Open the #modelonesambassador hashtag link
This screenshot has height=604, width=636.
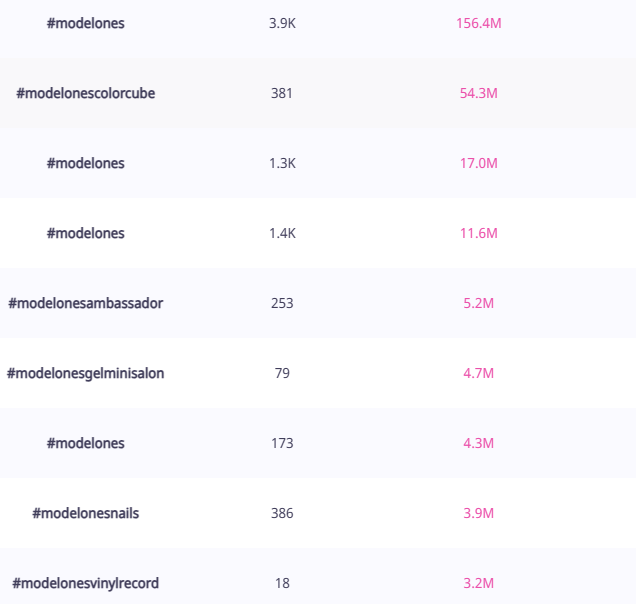86,303
